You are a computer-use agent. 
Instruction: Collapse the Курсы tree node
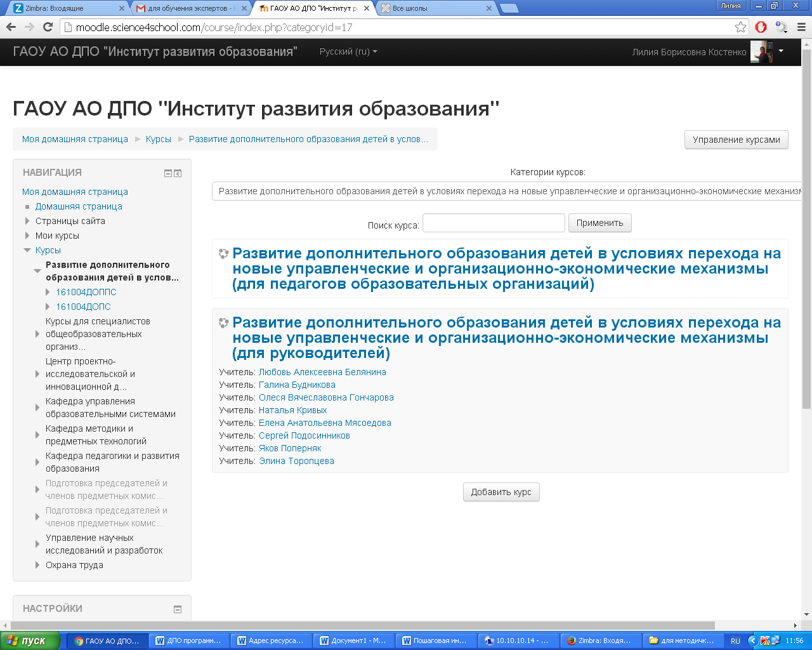[27, 250]
